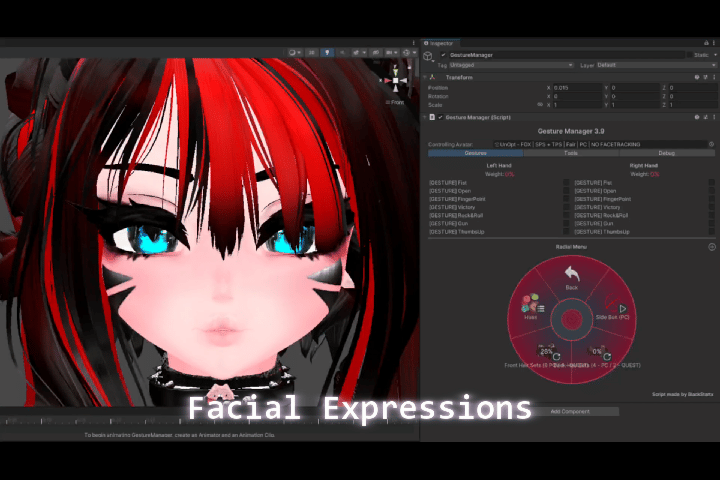The height and width of the screenshot is (480, 720).
Task: Toggle the Static checkbox
Action: coord(690,55)
